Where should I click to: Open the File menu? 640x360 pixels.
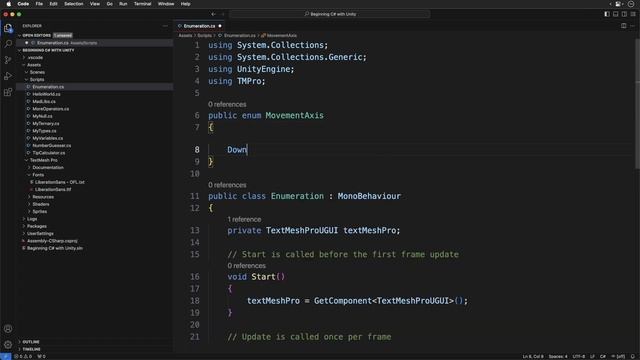(39, 4)
